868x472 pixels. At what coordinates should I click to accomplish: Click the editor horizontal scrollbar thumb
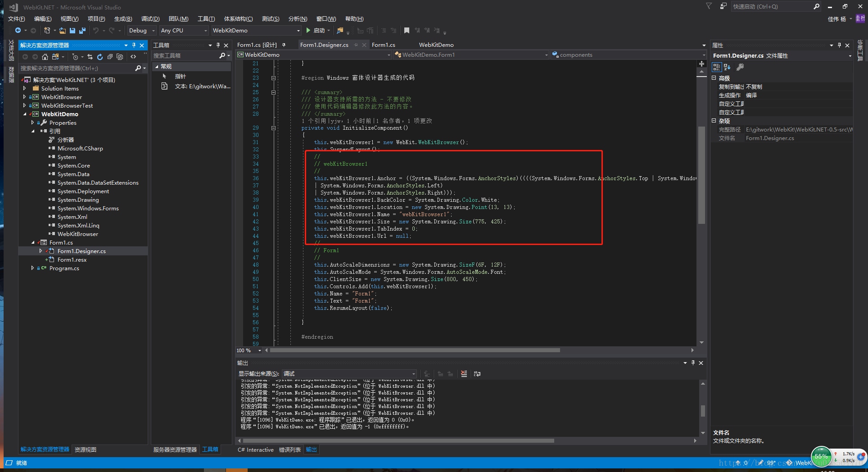415,350
